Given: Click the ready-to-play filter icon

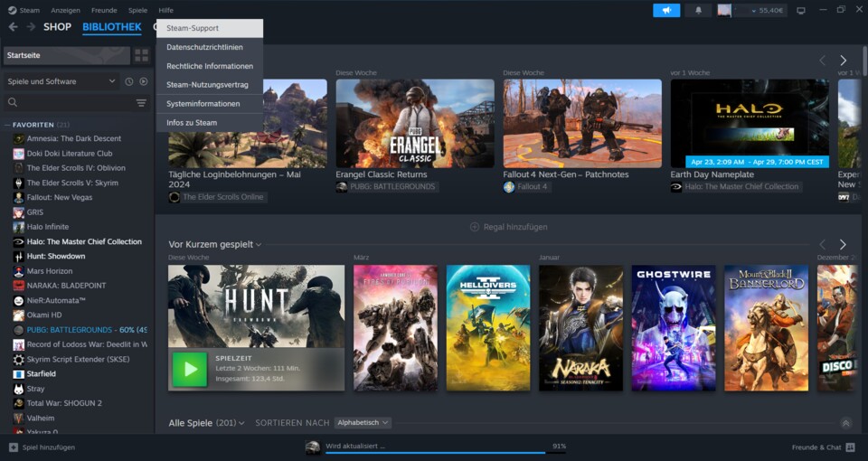Looking at the screenshot, I should 144,81.
